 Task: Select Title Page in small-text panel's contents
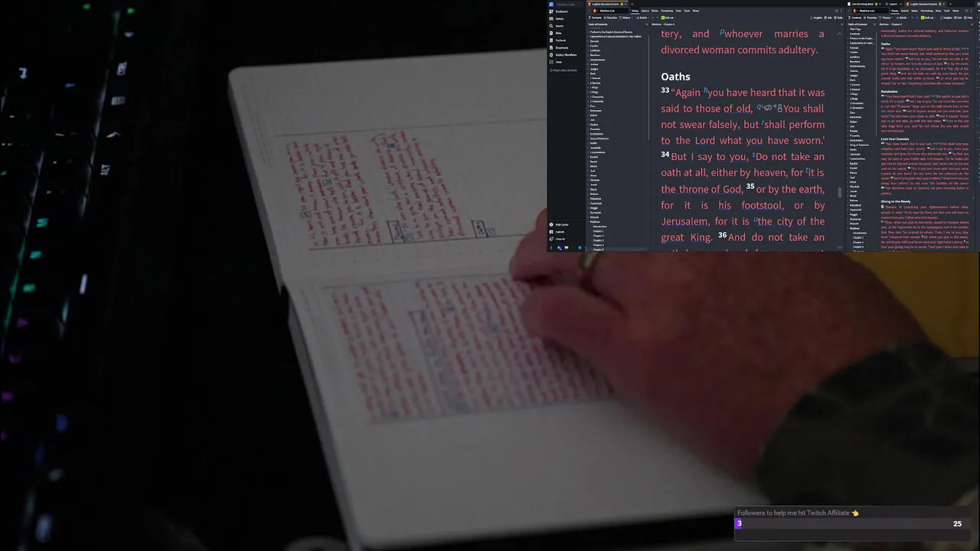(x=855, y=29)
